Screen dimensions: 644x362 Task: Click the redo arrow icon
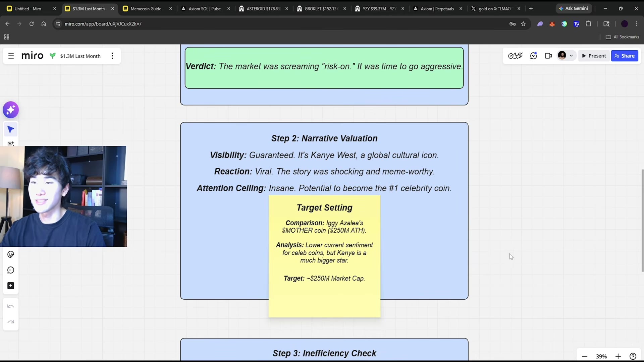11,322
